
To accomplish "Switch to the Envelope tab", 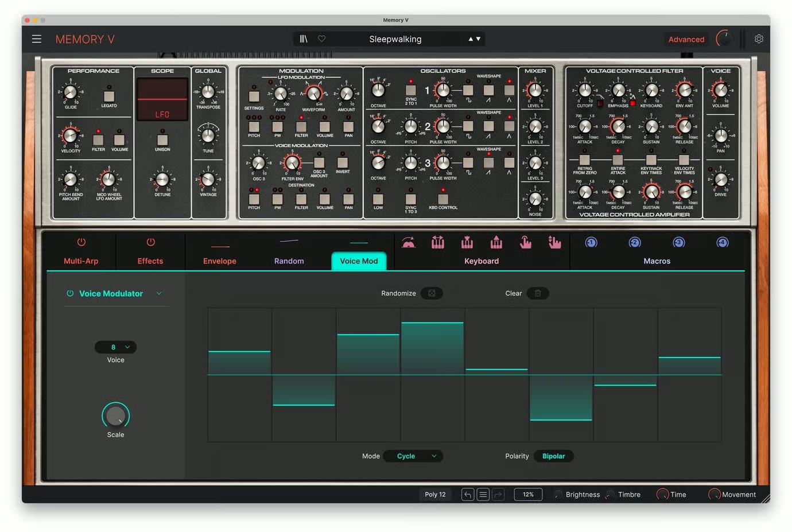I will point(220,261).
